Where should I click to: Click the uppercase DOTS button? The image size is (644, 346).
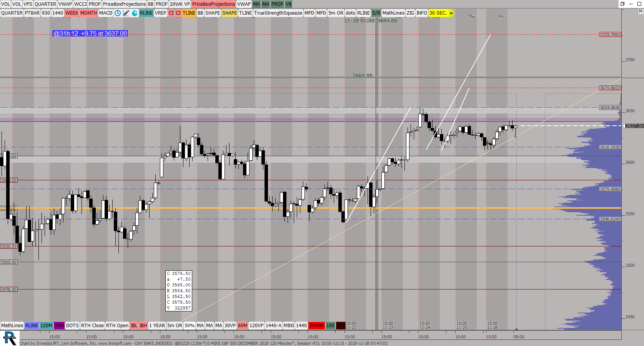click(x=72, y=325)
